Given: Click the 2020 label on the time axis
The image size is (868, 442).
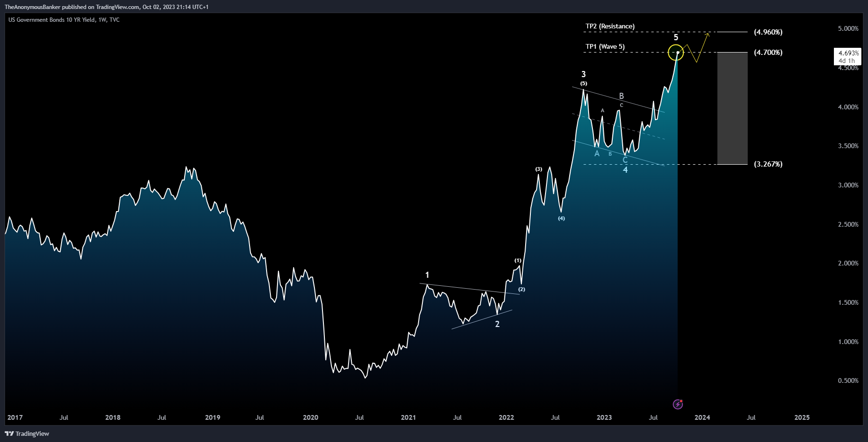Looking at the screenshot, I should pos(311,417).
